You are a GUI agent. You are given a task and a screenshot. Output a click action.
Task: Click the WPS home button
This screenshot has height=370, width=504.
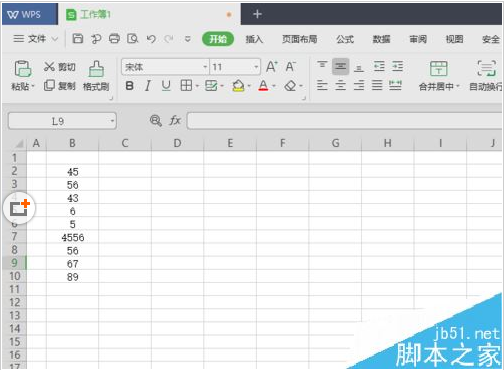pyautogui.click(x=30, y=14)
